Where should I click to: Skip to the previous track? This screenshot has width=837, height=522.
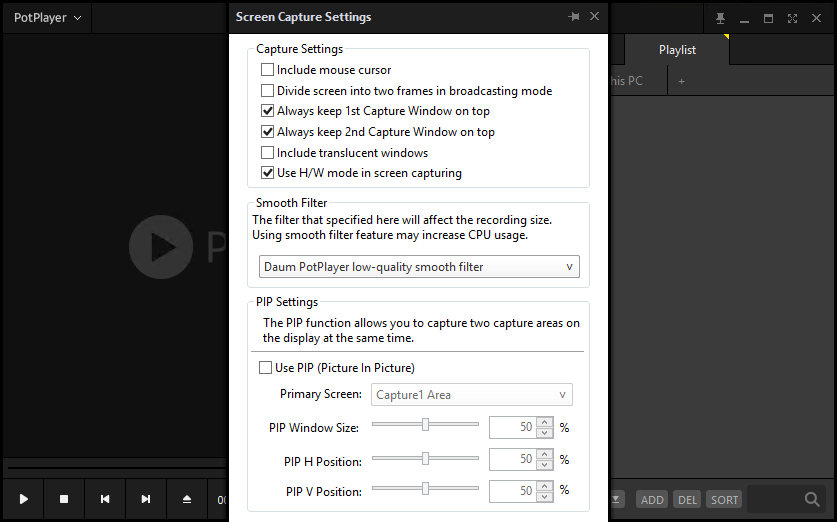pos(105,499)
